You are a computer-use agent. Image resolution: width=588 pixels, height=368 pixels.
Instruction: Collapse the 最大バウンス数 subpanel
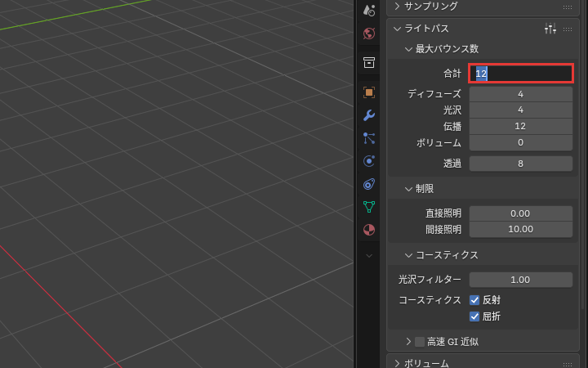pyautogui.click(x=409, y=49)
